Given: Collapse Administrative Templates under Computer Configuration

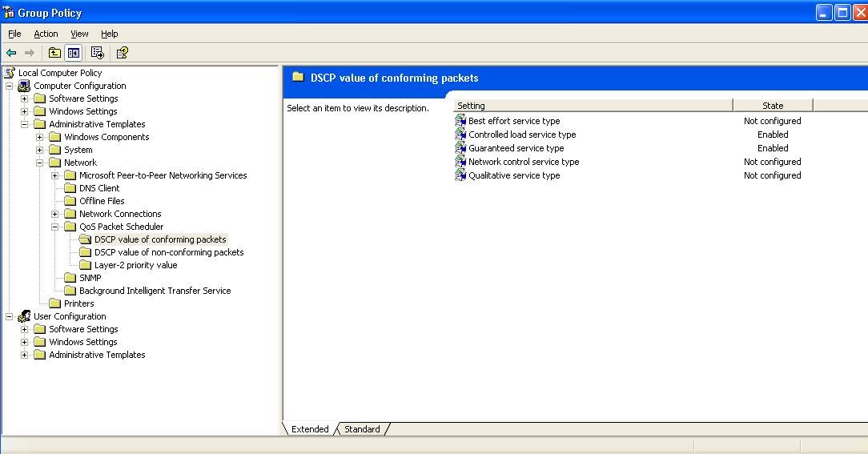Looking at the screenshot, I should click(x=24, y=125).
